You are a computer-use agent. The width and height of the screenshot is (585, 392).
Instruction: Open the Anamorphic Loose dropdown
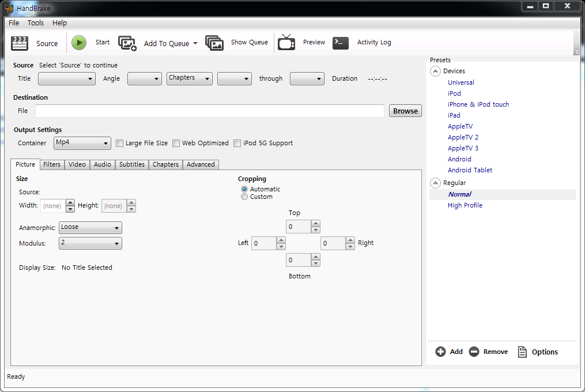pos(90,228)
